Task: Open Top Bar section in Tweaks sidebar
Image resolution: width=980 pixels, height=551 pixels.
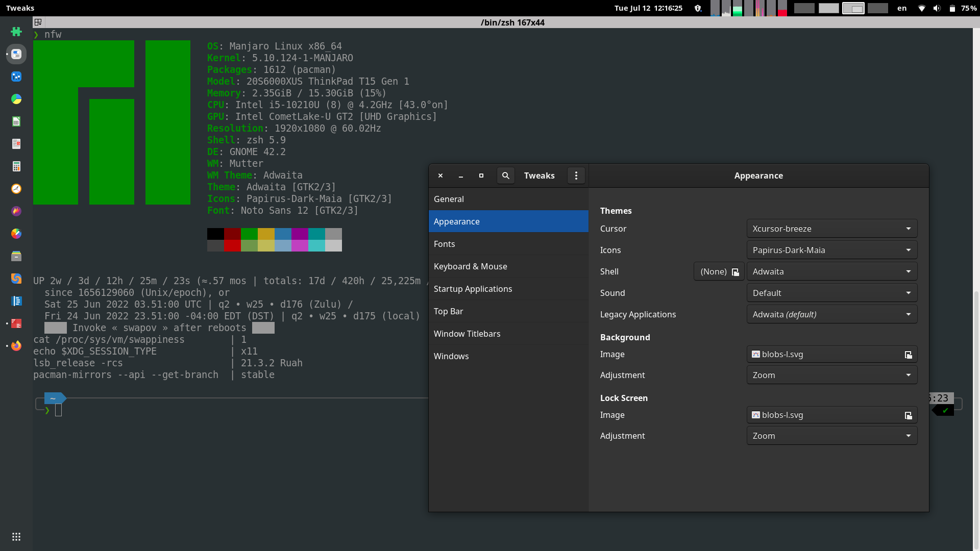Action: pyautogui.click(x=508, y=311)
